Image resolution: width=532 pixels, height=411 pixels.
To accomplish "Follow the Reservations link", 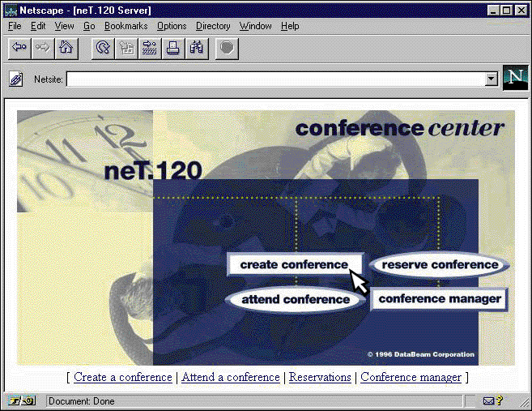I will click(320, 377).
